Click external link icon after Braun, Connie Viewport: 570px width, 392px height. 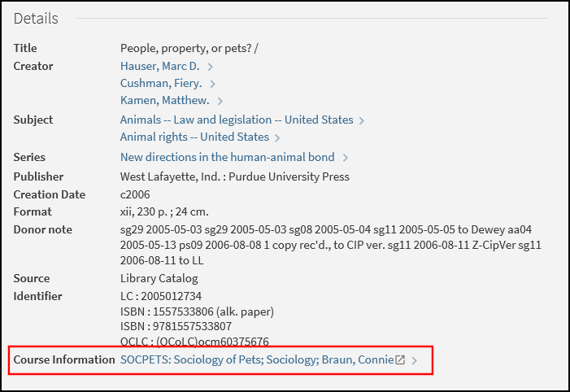pos(400,359)
